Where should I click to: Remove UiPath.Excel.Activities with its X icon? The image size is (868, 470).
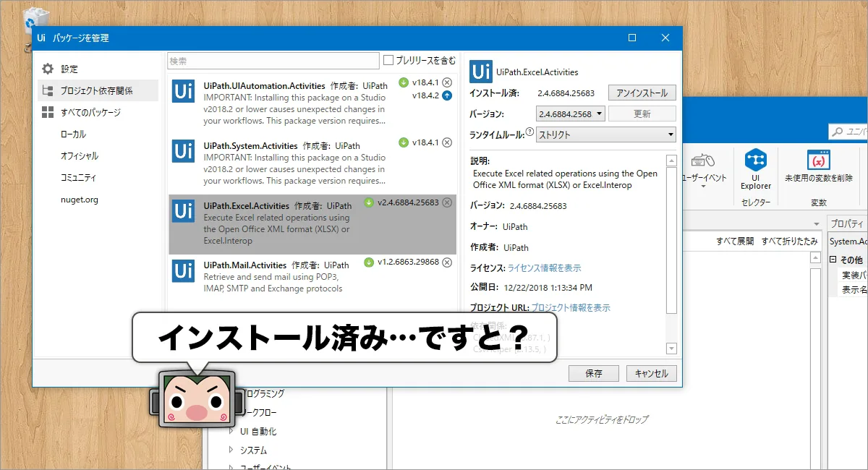click(x=447, y=202)
